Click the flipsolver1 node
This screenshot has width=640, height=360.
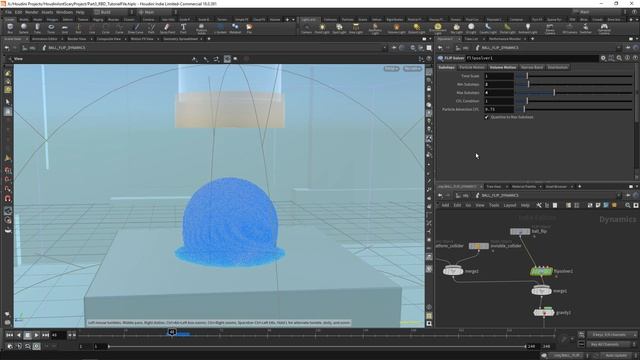pos(541,271)
